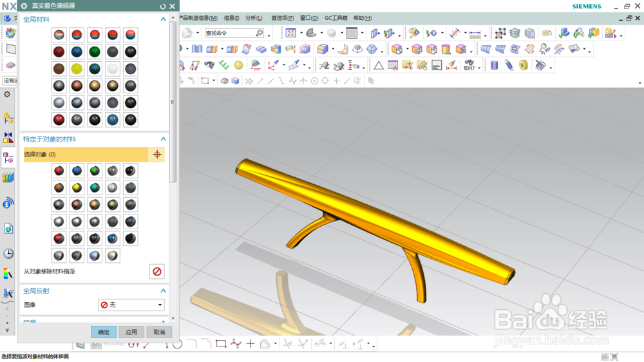Open dropdown arrow next to search command box

269,35
